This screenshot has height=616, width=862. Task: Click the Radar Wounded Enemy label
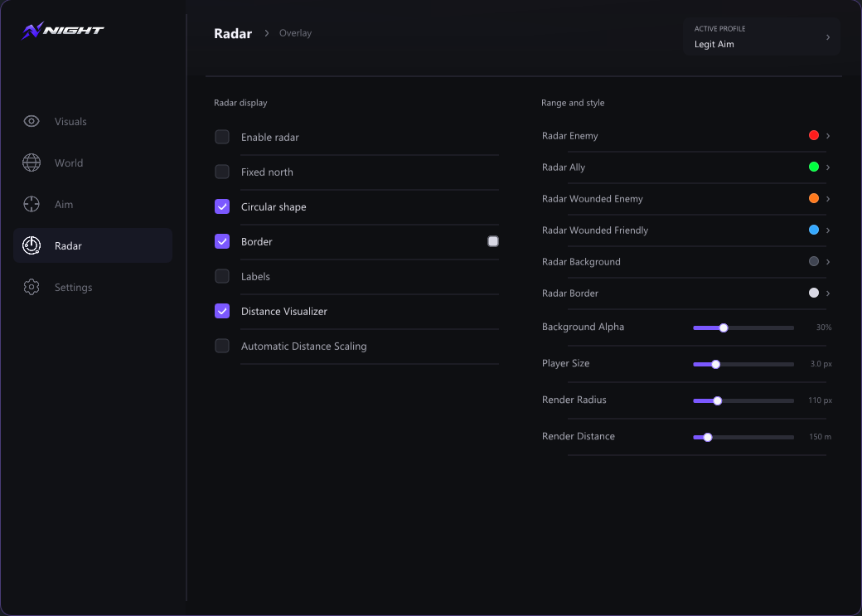click(x=592, y=198)
